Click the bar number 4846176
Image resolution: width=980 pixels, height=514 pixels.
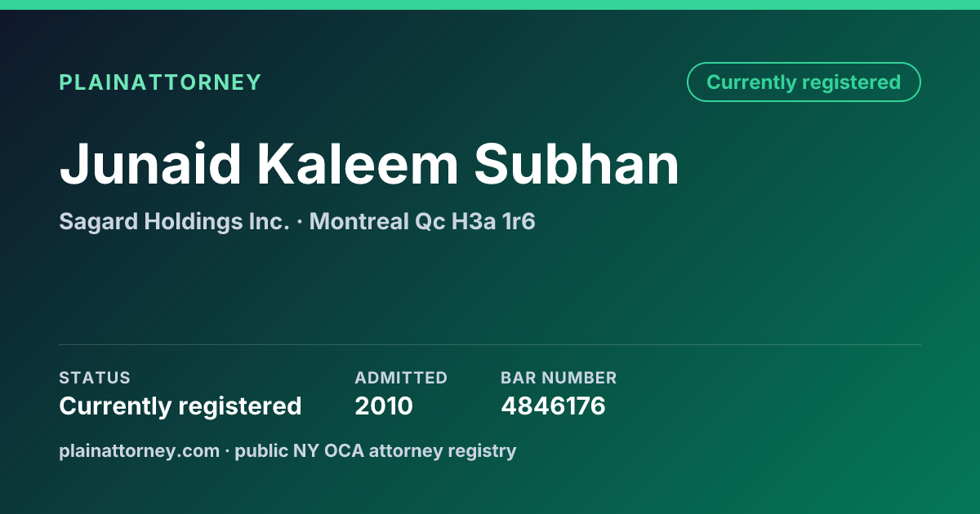tap(553, 406)
